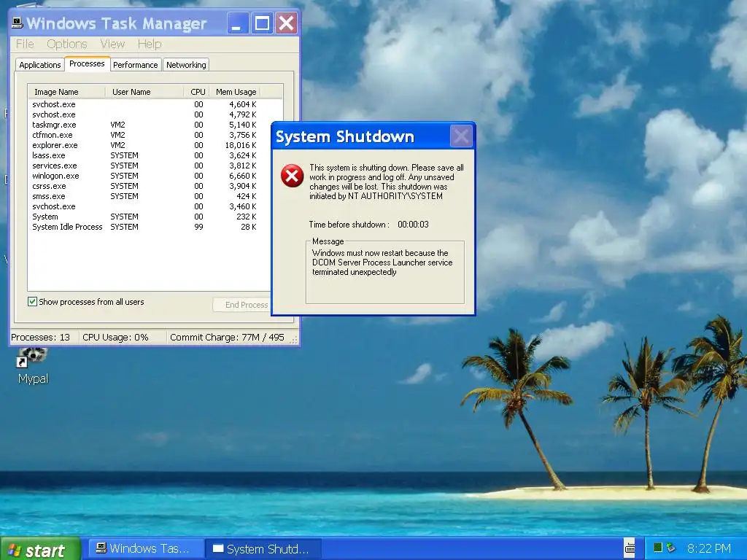
Task: Click the Task Manager resize grip corner
Action: click(294, 339)
